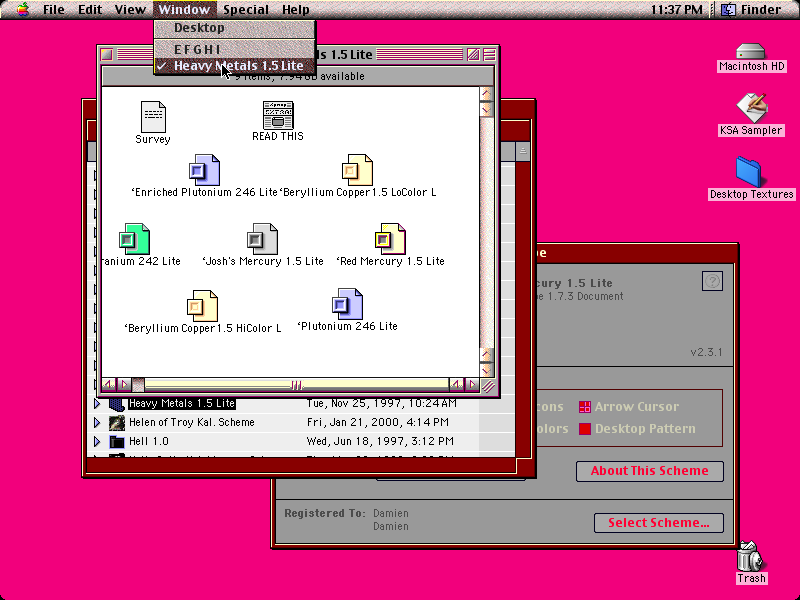Expand the Hell 1.0 folder disclosure triangle
Viewport: 800px width, 600px height.
pyautogui.click(x=97, y=441)
